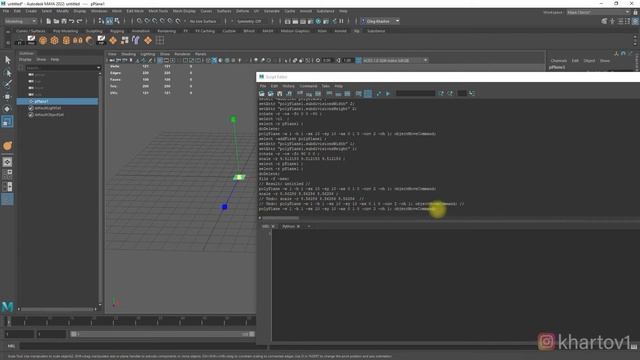
Task: Click the Script Editor history horizontal scrollbar
Action: (x=280, y=218)
